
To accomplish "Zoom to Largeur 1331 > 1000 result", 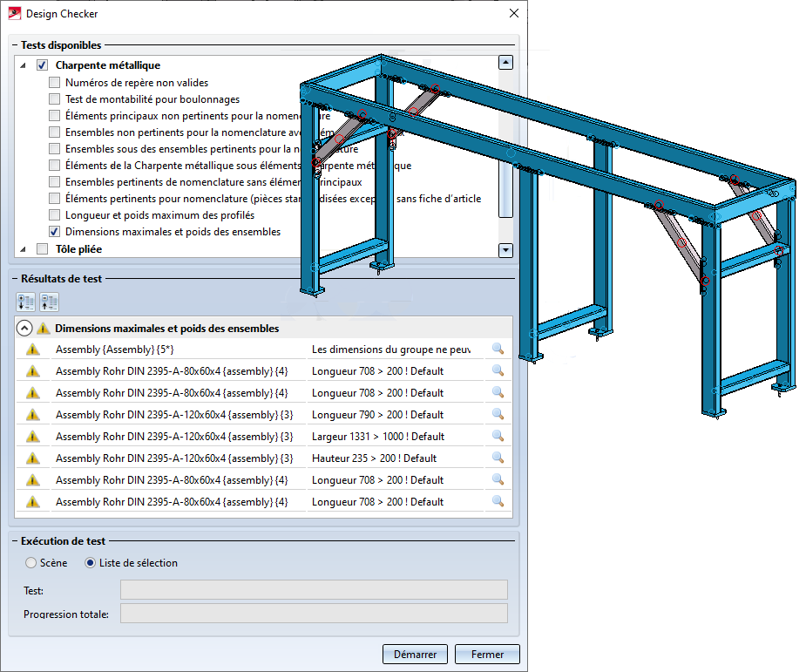I will (x=498, y=436).
